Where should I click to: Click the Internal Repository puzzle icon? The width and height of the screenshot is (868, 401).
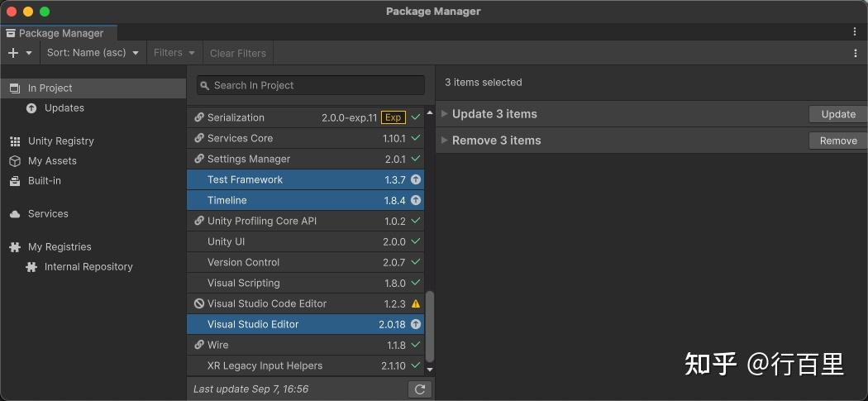click(31, 267)
